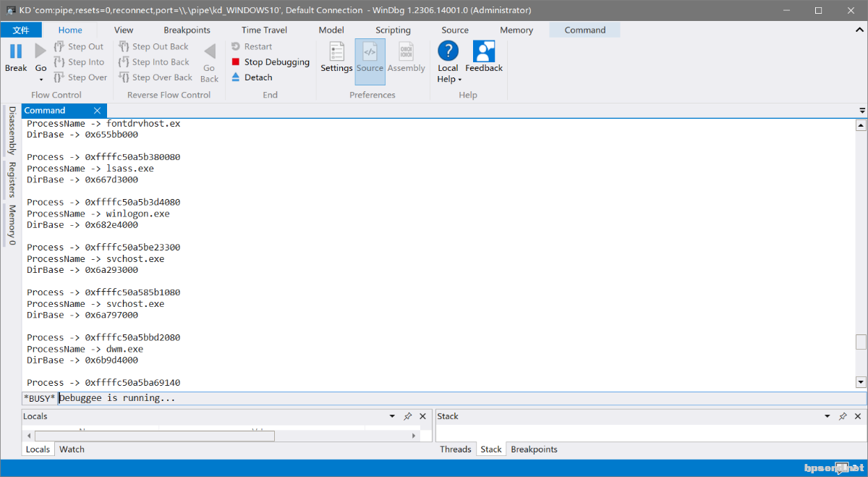Click the line 'ProcessName -> dwm.exe'
The width and height of the screenshot is (868, 477).
click(x=85, y=349)
